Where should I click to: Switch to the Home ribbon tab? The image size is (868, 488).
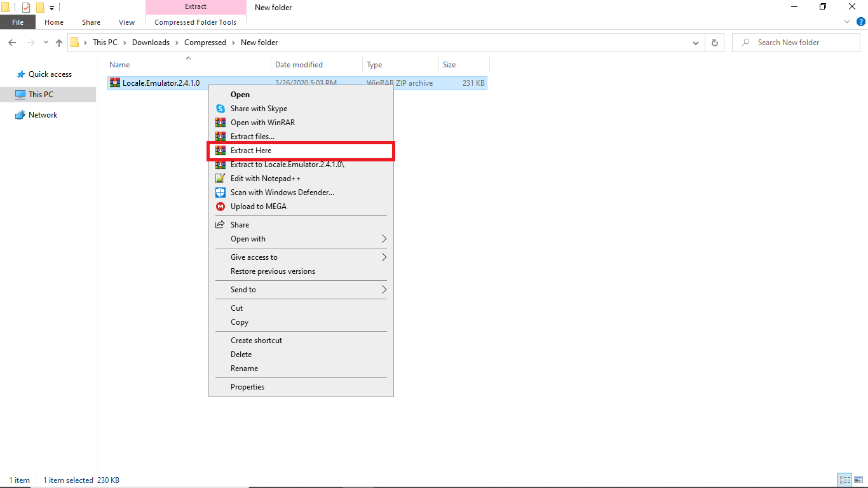54,22
